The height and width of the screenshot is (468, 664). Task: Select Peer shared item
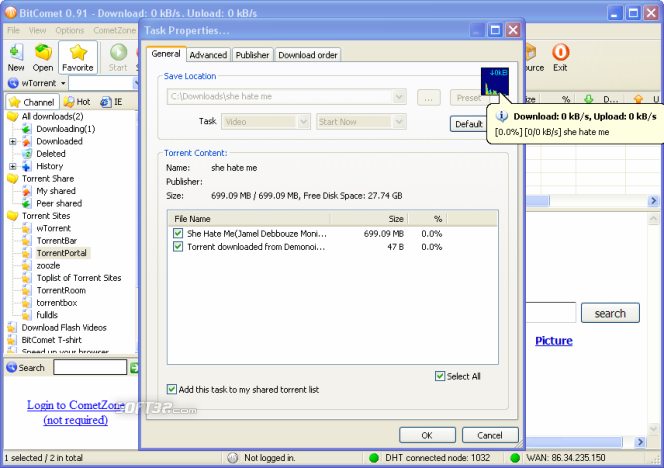tap(59, 203)
